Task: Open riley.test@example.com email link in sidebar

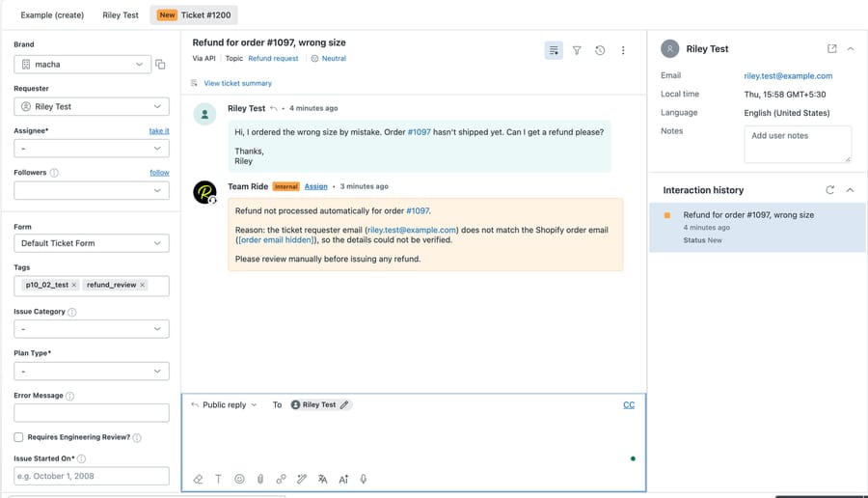Action: tap(788, 76)
